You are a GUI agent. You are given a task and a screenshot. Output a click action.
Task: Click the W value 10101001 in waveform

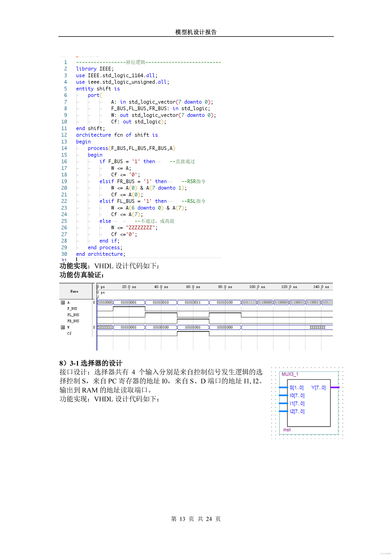point(193,327)
